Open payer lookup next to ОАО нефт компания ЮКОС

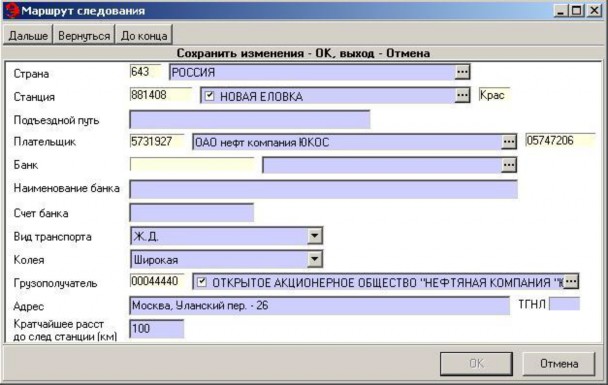[x=509, y=142]
